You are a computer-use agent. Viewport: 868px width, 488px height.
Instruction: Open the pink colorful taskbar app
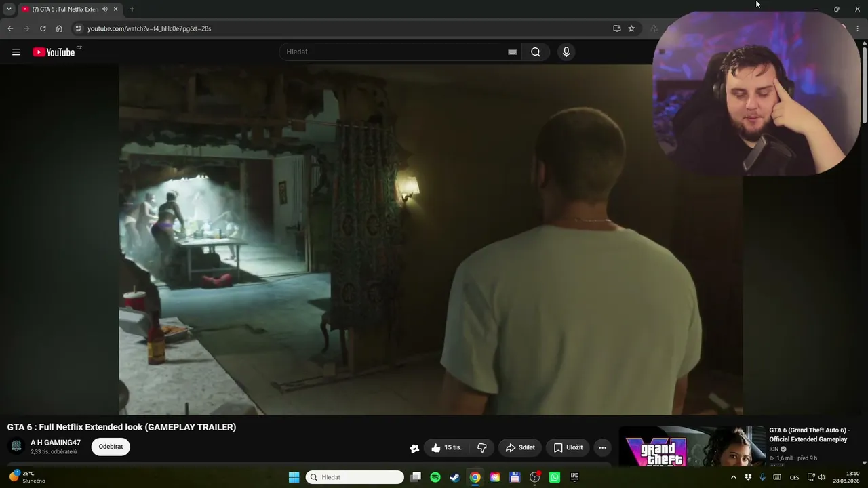pos(495,477)
